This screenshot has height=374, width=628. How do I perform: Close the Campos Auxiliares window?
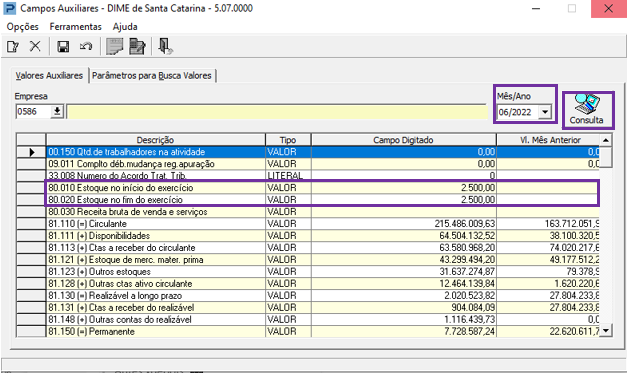[x=608, y=9]
